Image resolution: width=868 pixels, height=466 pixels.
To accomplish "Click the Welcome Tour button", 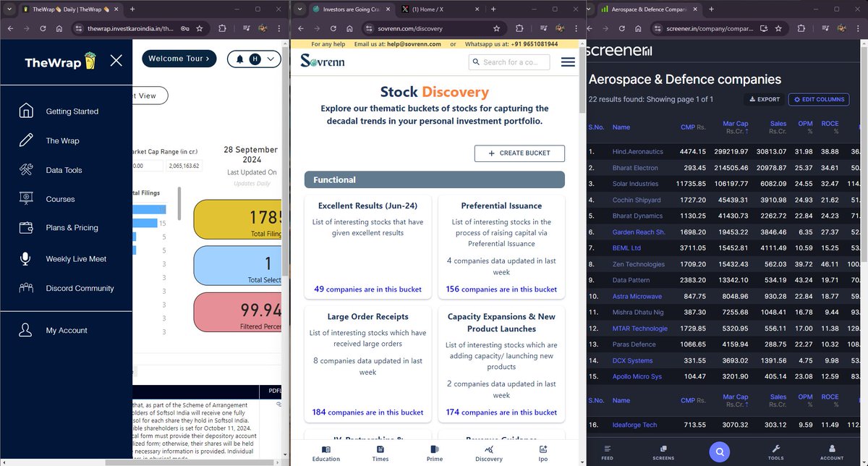I will click(179, 59).
